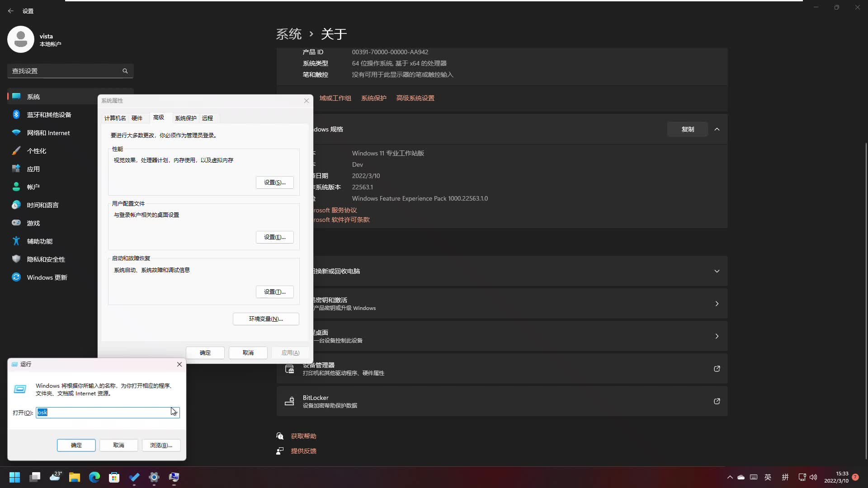Screen dimensions: 868x488
Task: Click the 提供反馈 link
Action: pyautogui.click(x=303, y=451)
